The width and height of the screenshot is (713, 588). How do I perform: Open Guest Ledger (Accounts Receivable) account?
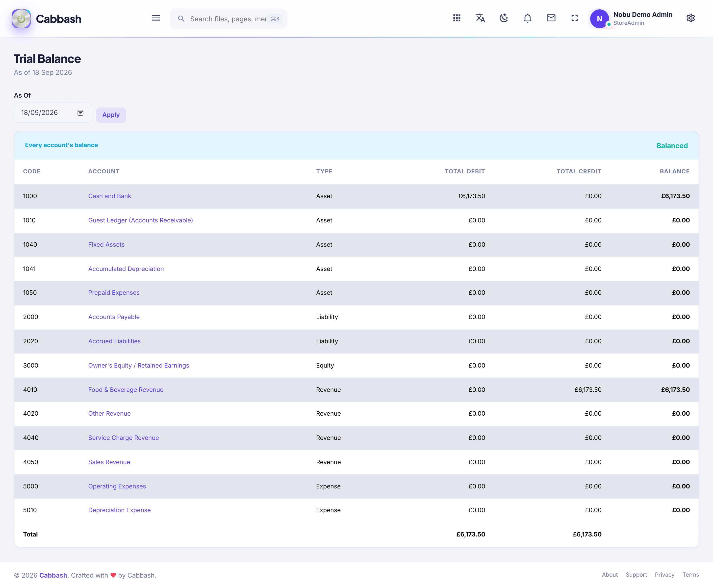click(x=141, y=220)
